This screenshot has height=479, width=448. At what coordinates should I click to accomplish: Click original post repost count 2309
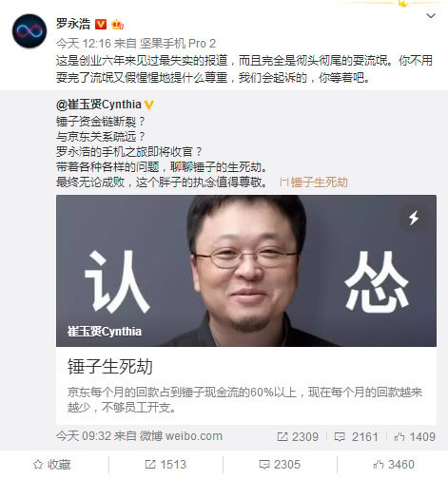pos(298,437)
